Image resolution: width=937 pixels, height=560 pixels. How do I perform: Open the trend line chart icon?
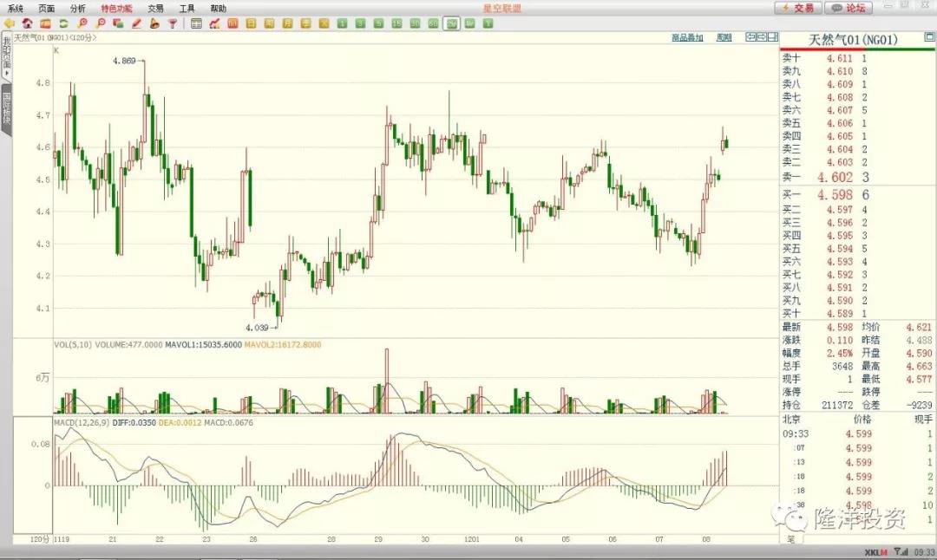(214, 23)
